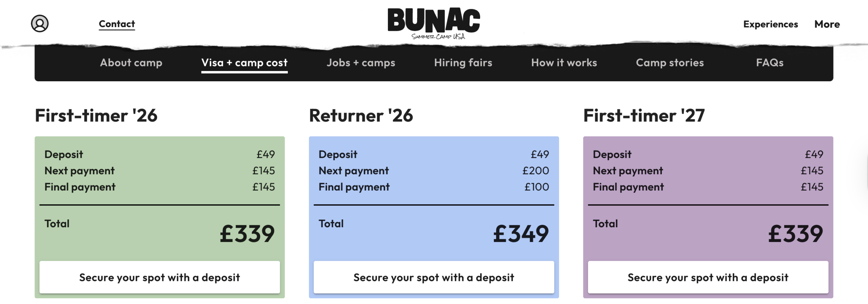Screen dimensions: 868x304
Task: Read Camp stories from the navigation
Action: tap(670, 63)
